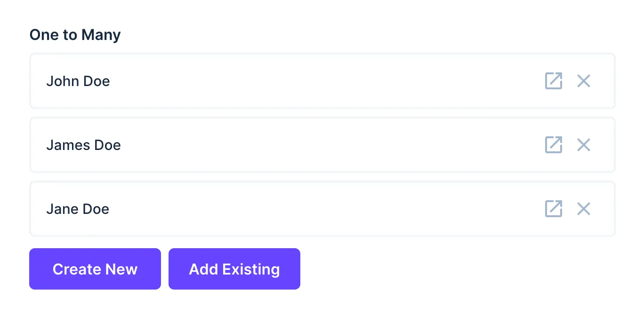Click the John Doe name label
This screenshot has height=314, width=644.
(x=78, y=81)
